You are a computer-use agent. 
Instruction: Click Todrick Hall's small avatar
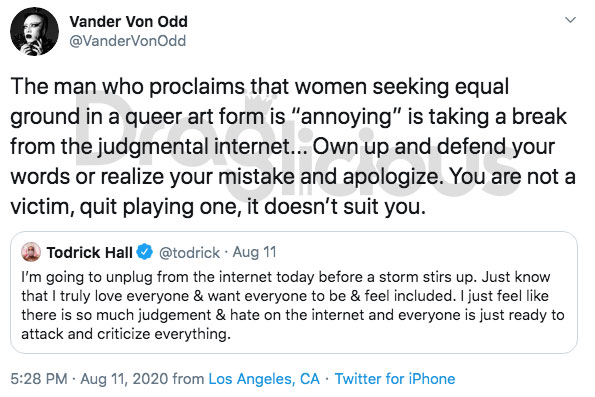31,252
